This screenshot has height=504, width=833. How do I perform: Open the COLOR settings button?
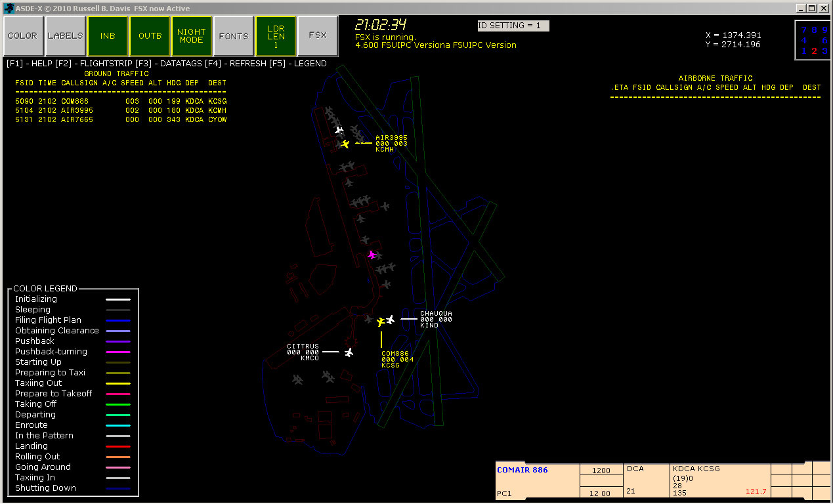click(x=23, y=36)
